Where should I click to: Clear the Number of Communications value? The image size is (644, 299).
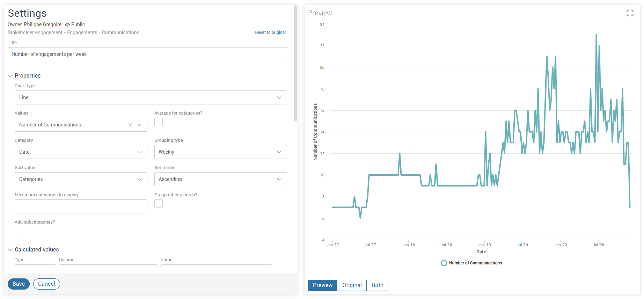[130, 125]
